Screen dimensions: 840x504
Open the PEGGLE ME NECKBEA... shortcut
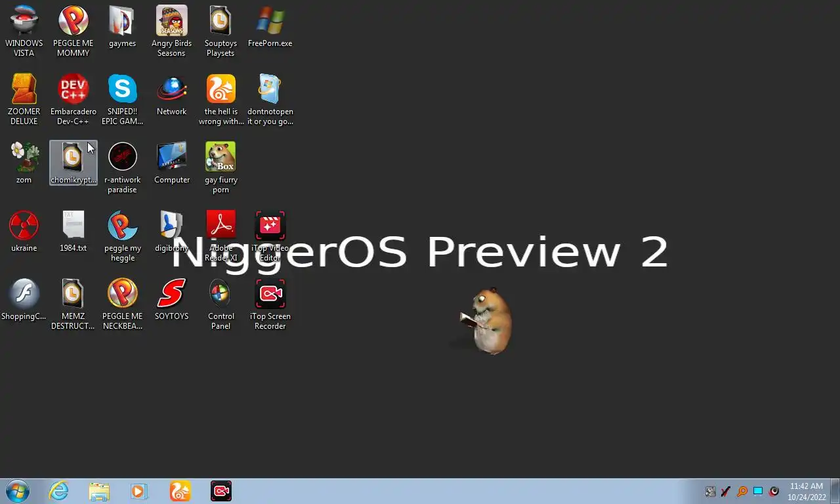(x=122, y=304)
